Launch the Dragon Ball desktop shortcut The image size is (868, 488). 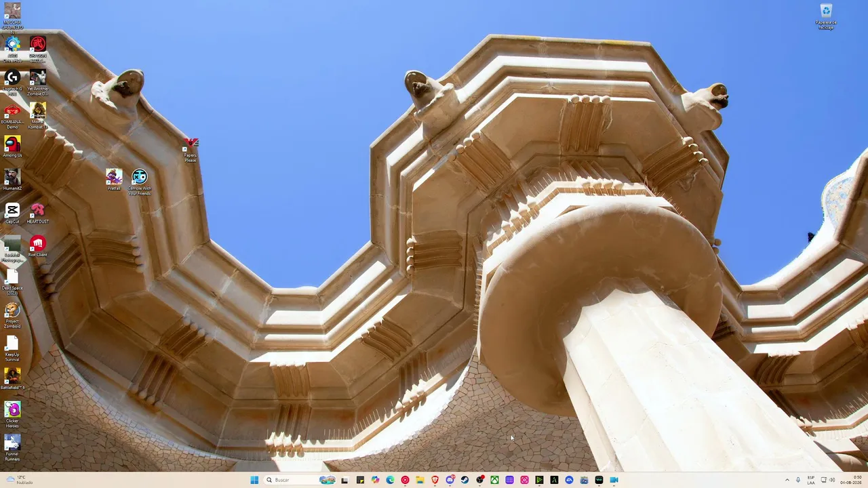(x=38, y=49)
